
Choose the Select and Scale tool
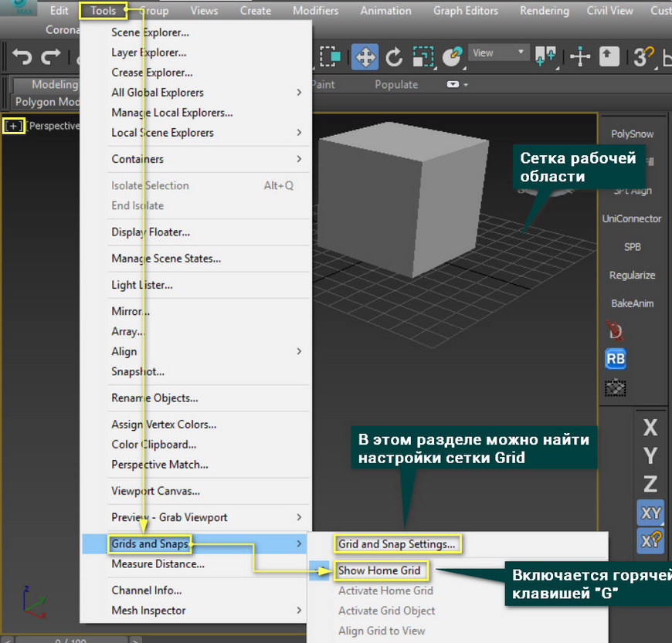(423, 56)
